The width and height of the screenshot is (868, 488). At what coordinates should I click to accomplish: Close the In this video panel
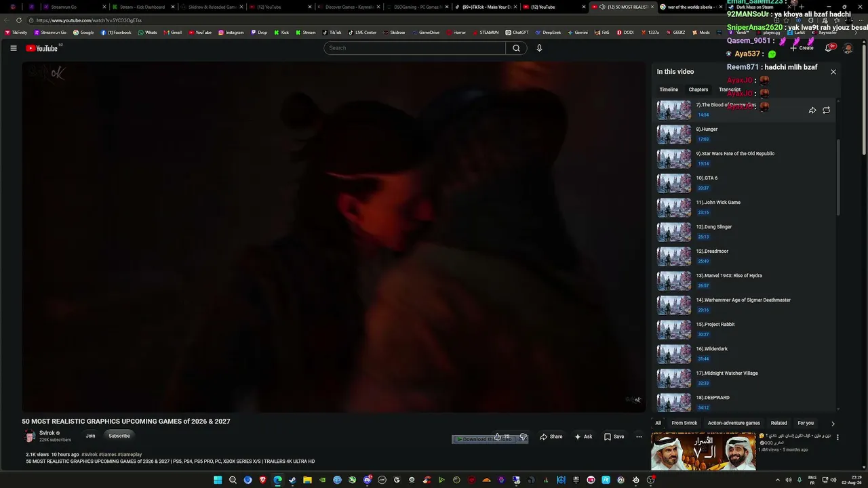[833, 72]
